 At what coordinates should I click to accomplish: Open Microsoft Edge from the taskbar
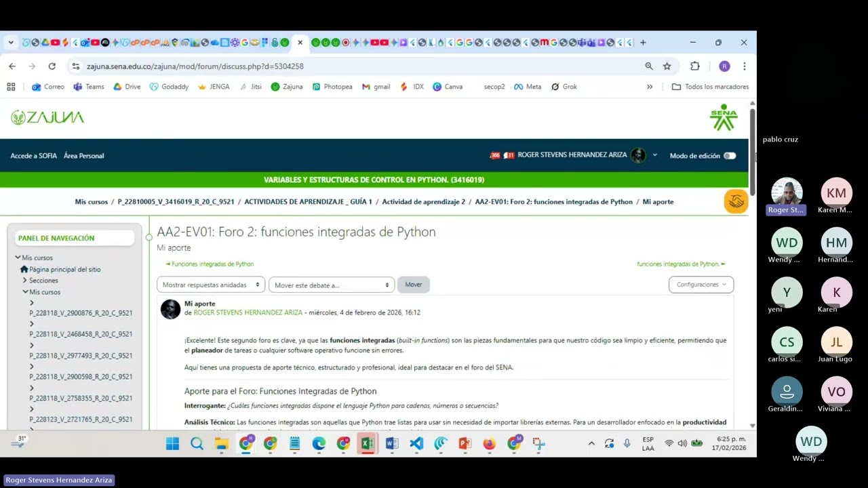pos(319,444)
